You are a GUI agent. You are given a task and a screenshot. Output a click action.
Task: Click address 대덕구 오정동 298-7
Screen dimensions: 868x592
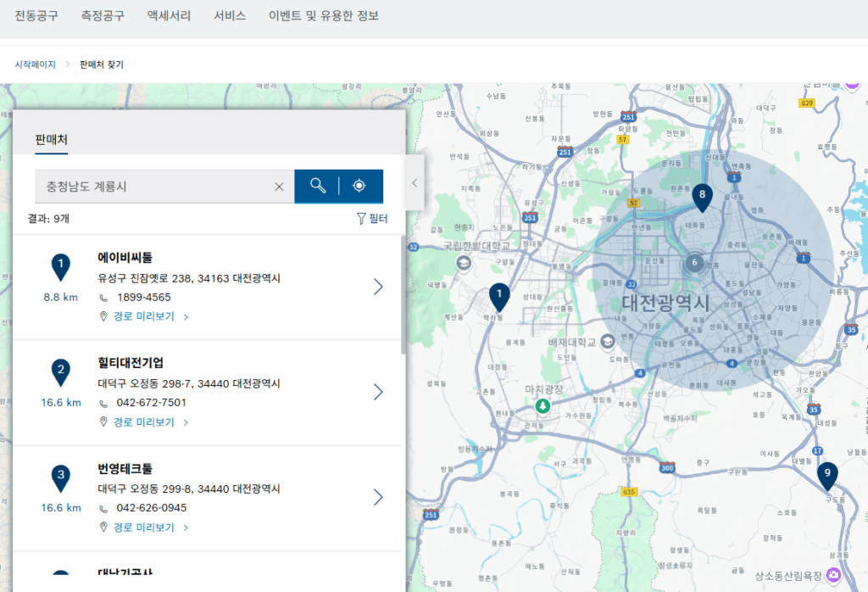pos(189,383)
